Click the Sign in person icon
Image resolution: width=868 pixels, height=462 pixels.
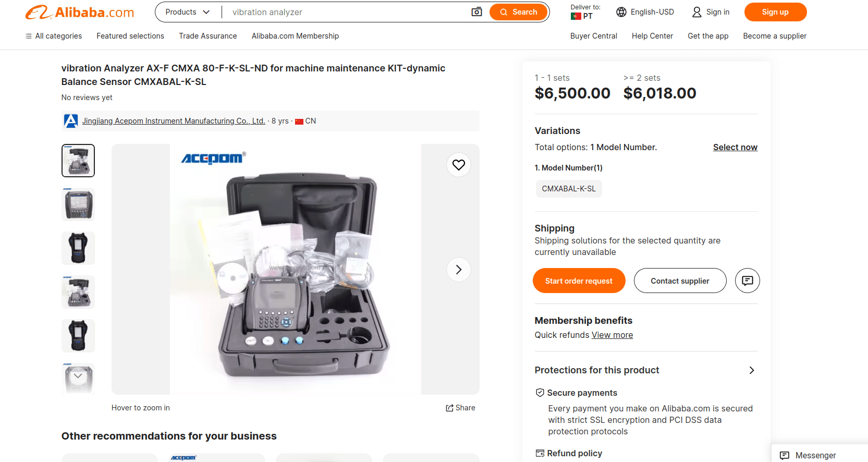click(x=696, y=11)
